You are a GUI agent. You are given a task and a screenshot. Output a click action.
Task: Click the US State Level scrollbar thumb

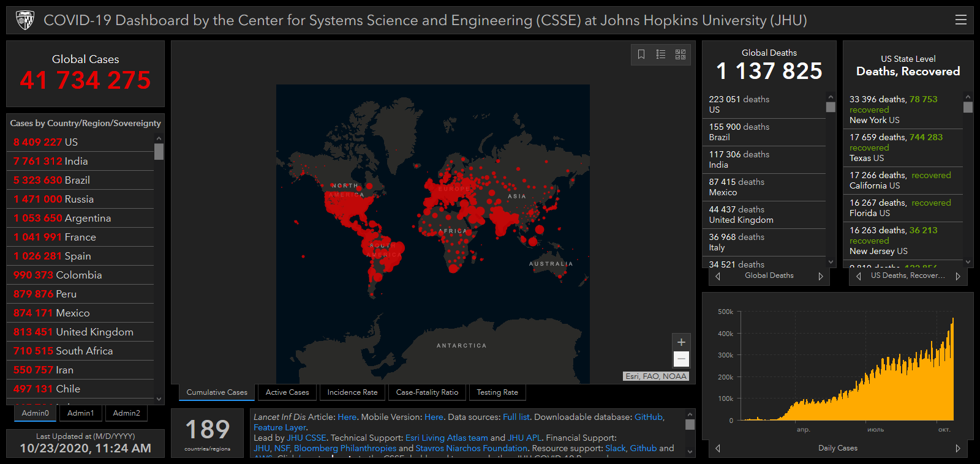968,107
